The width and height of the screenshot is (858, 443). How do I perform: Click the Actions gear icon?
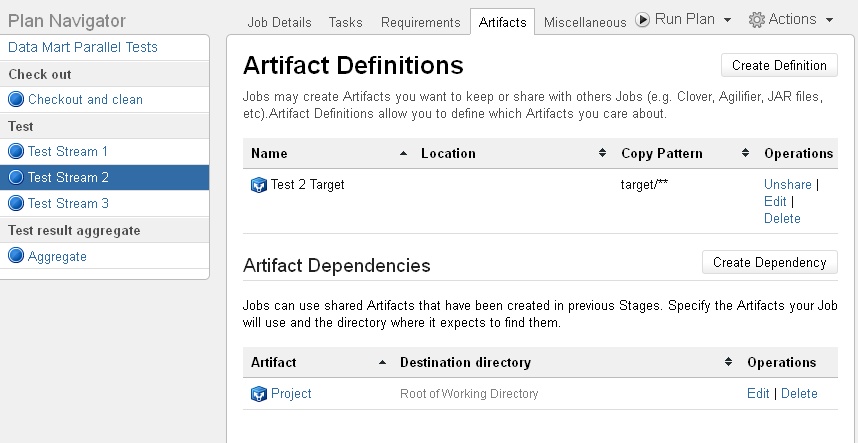point(757,20)
